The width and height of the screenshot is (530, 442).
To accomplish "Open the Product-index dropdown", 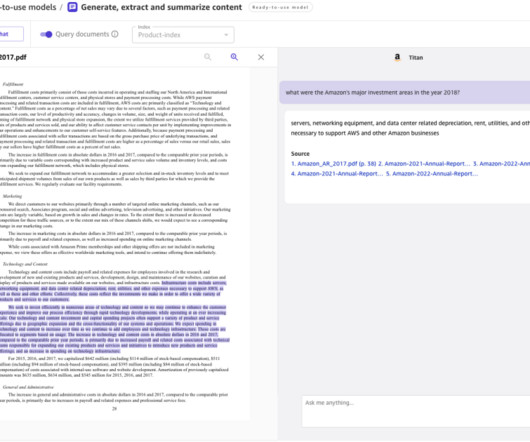I will point(183,35).
